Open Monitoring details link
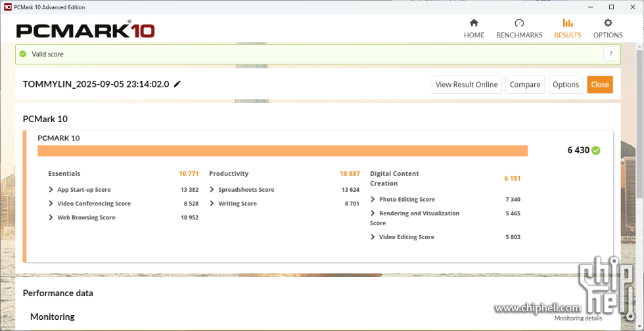The image size is (644, 331). tap(578, 319)
